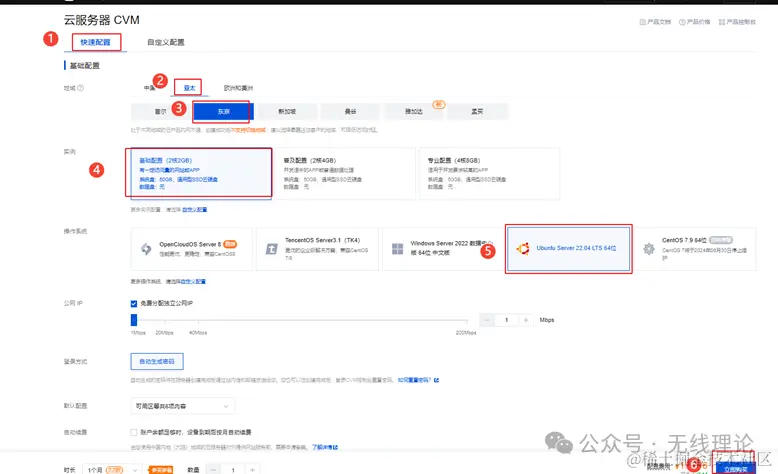The height and width of the screenshot is (474, 778).
Task: Click the 立即购买 buy now button
Action: [735, 469]
